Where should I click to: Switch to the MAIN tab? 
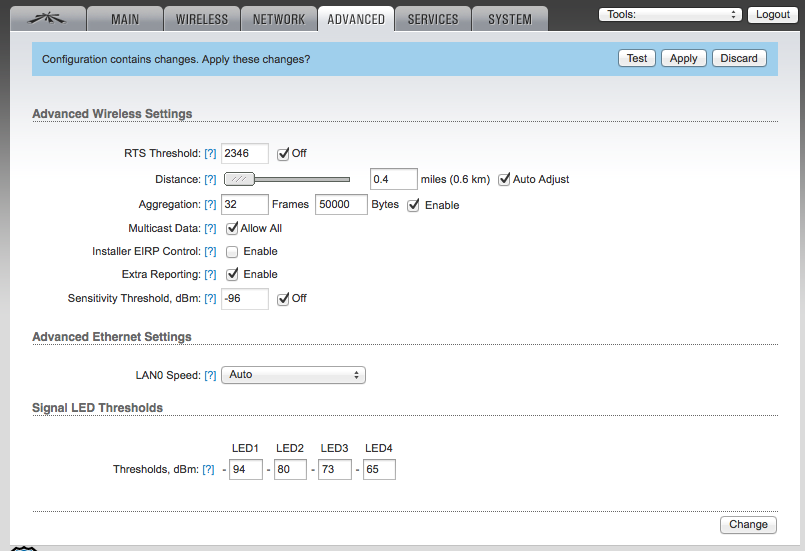(x=125, y=19)
